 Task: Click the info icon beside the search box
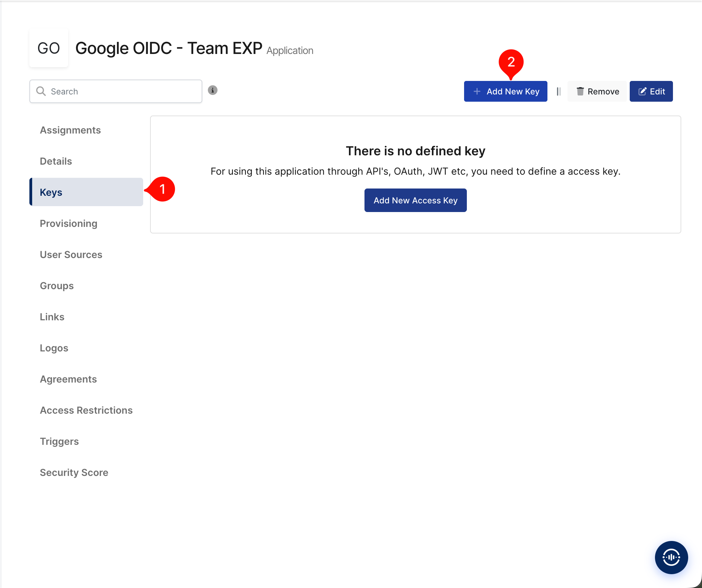coord(213,90)
